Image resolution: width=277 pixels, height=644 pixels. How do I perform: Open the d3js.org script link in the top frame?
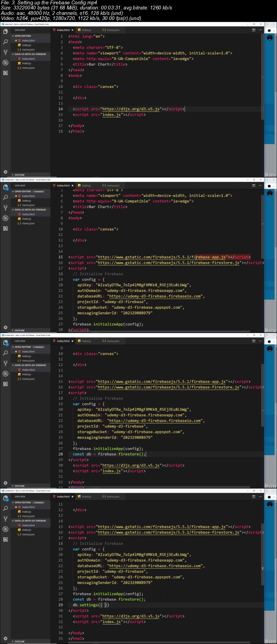point(131,109)
